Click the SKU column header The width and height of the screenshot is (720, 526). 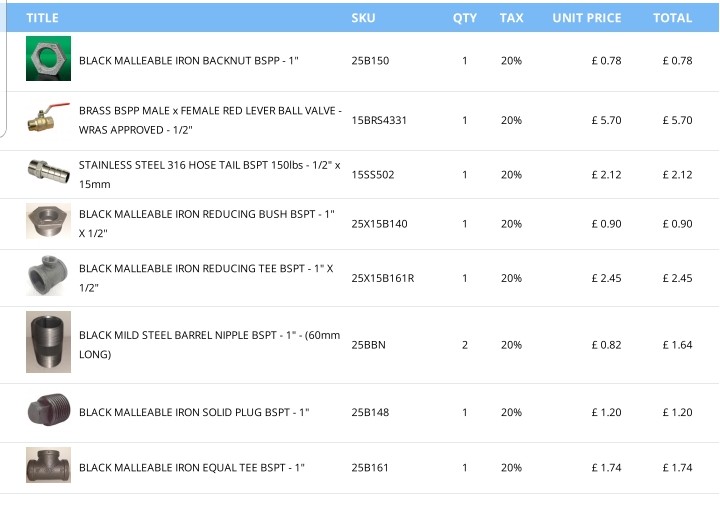(363, 18)
